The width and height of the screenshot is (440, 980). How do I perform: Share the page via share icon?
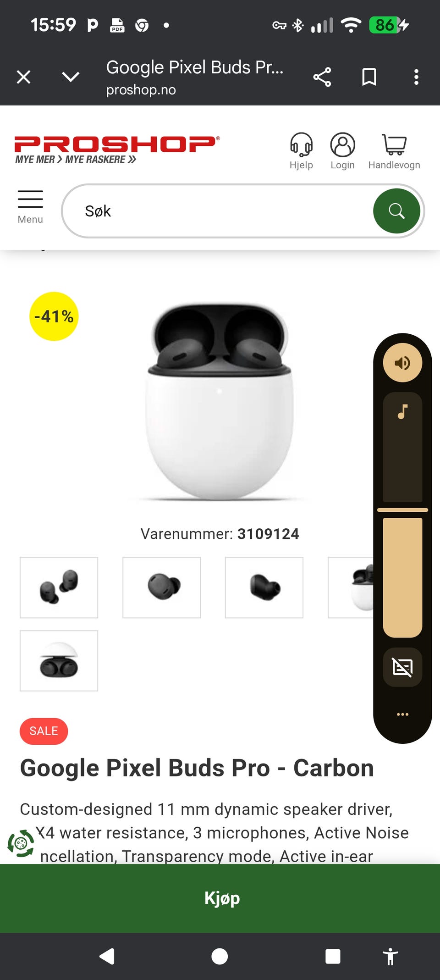[322, 77]
